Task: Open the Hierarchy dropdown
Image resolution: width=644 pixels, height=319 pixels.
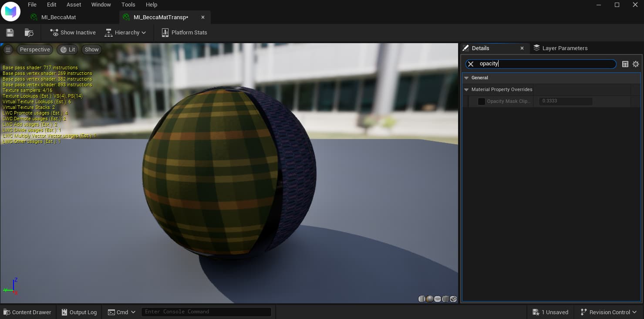Action: (126, 33)
